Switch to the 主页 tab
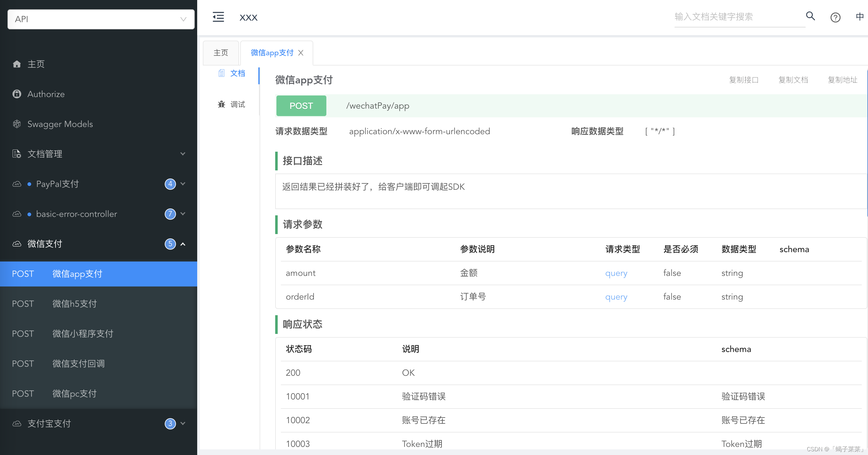 [x=221, y=53]
